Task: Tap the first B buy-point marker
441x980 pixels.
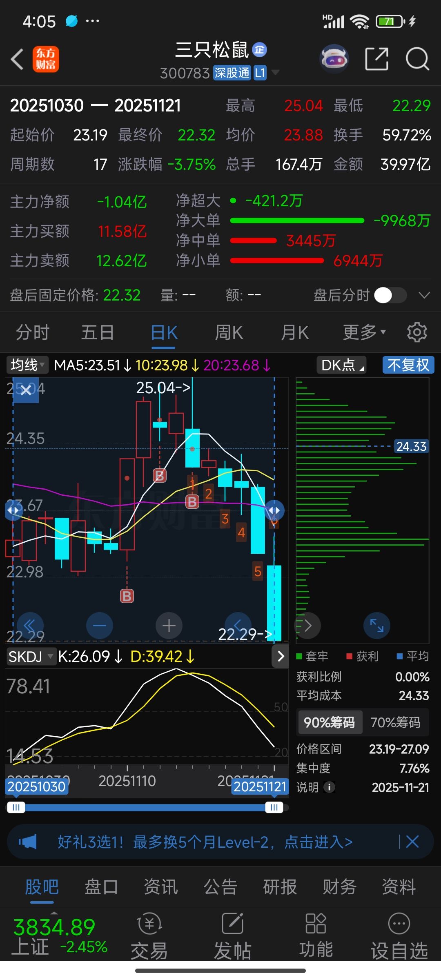Action: [127, 596]
